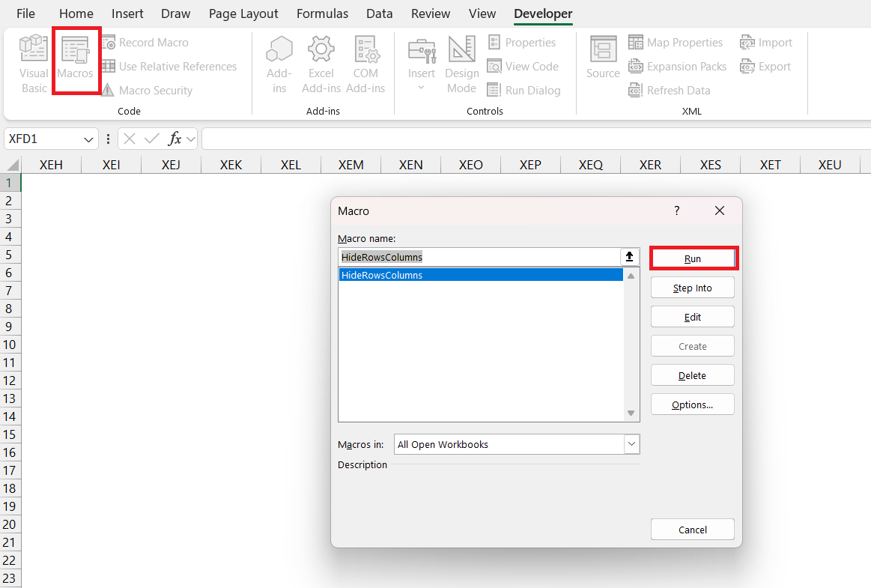The height and width of the screenshot is (588, 871).
Task: Open the Page Layout tab
Action: point(243,13)
